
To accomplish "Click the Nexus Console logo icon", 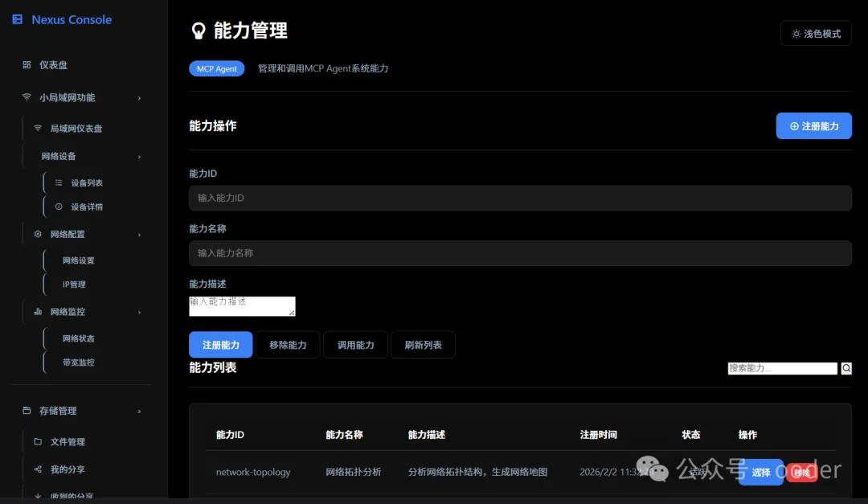I will [18, 18].
